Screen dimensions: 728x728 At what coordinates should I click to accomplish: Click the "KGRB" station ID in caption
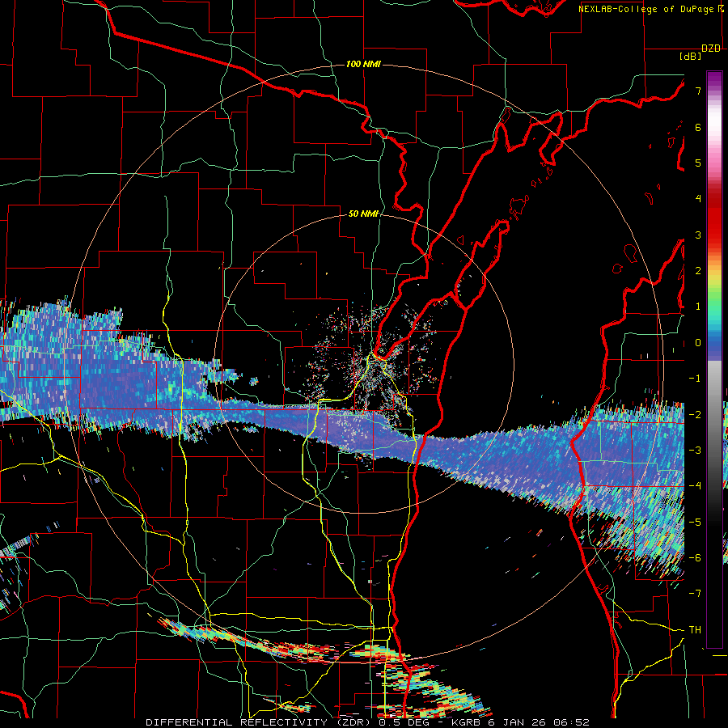click(x=468, y=722)
